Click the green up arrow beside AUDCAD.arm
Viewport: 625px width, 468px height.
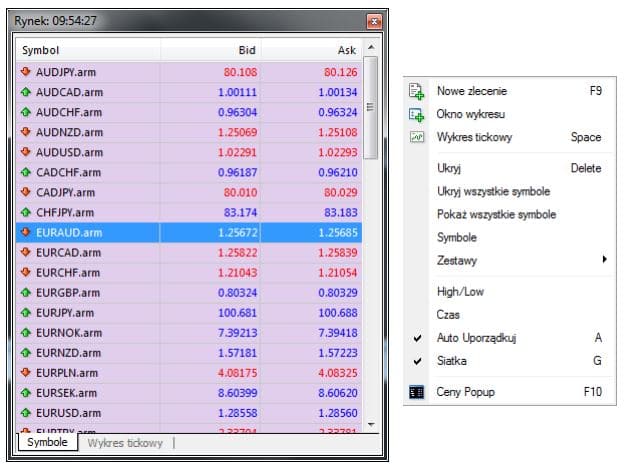point(26,92)
